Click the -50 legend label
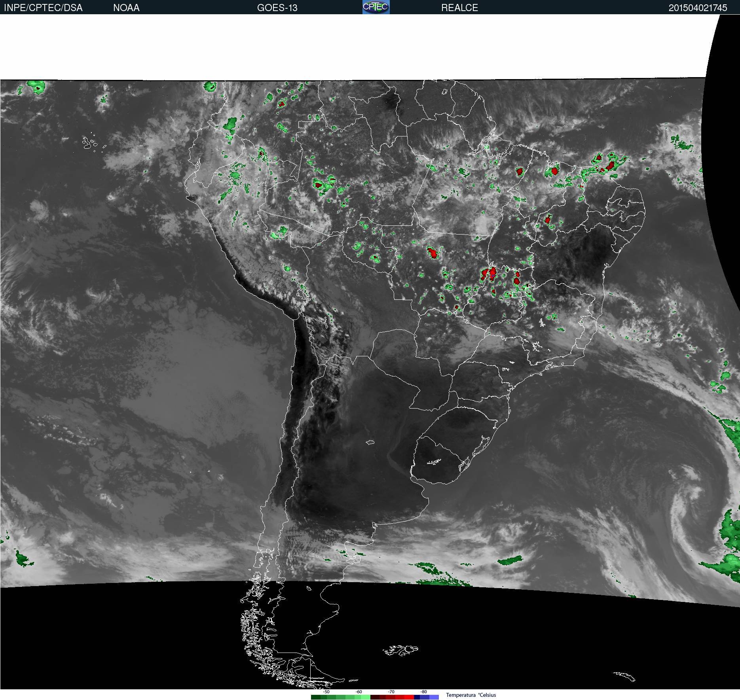This screenshot has width=740, height=700. tap(326, 692)
